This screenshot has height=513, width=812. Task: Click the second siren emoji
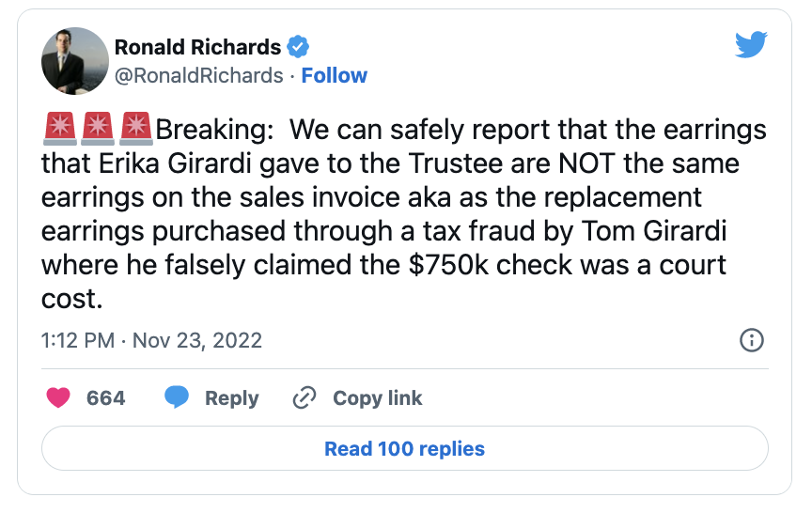coord(98,128)
